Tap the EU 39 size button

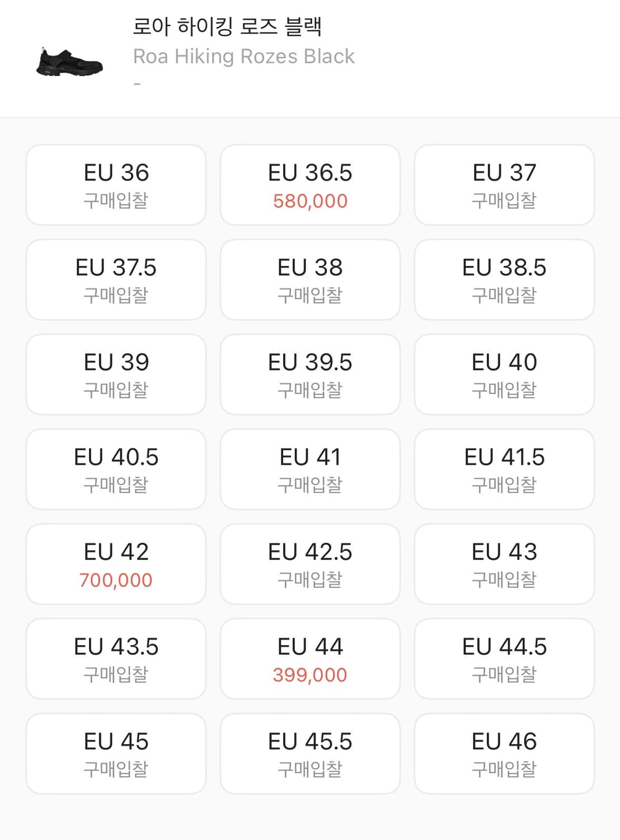tap(116, 374)
